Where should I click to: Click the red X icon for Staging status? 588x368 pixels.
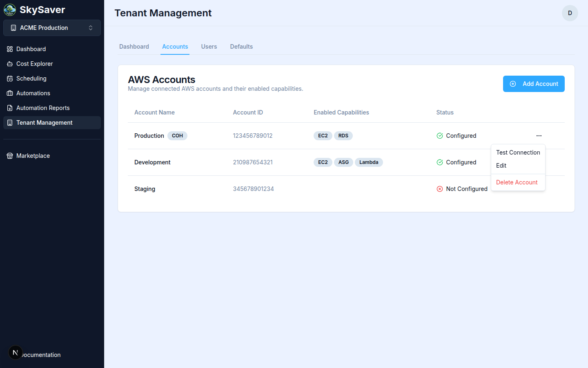click(x=440, y=189)
